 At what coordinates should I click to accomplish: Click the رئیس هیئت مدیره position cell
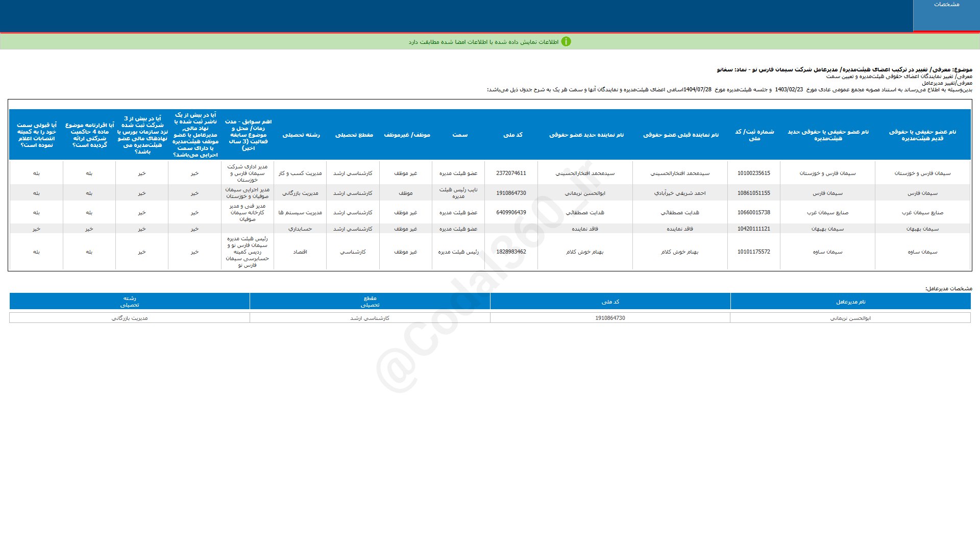click(458, 252)
